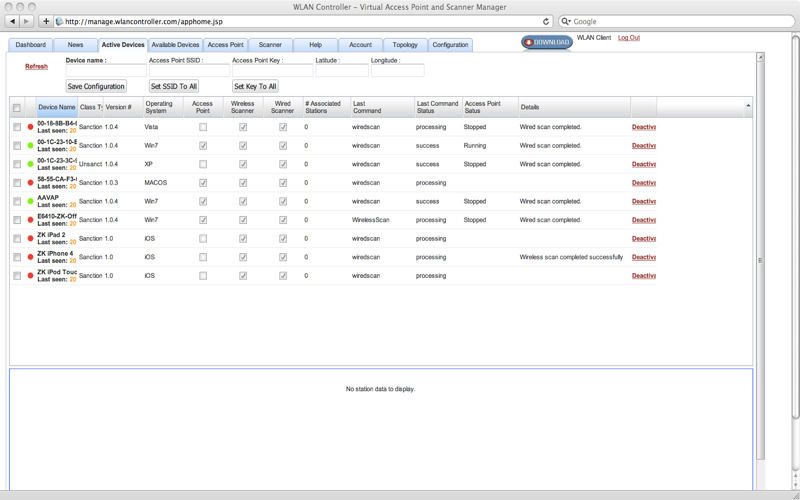800x500 pixels.
Task: Click the Log Out link
Action: tap(629, 38)
